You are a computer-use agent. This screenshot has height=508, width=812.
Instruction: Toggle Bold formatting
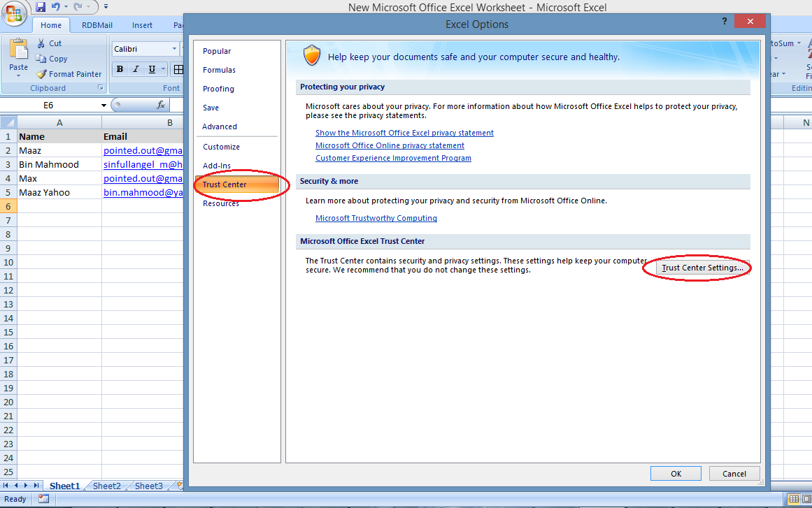click(x=120, y=68)
